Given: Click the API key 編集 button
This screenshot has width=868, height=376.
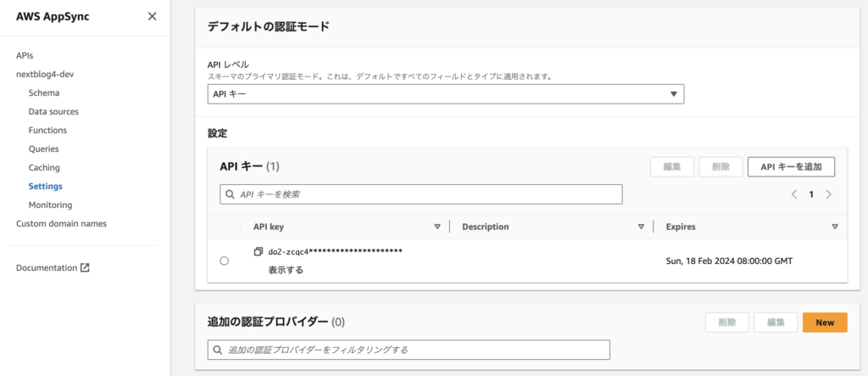Looking at the screenshot, I should click(671, 166).
